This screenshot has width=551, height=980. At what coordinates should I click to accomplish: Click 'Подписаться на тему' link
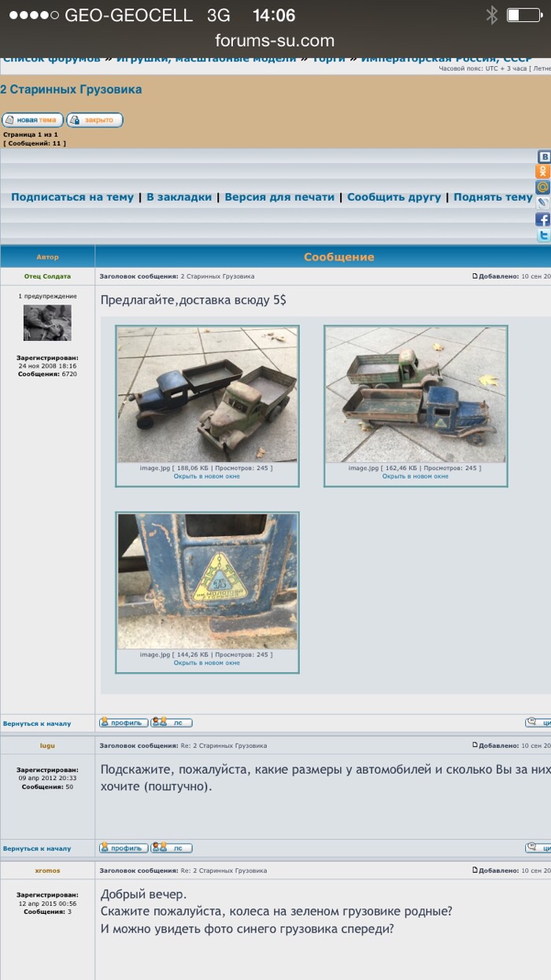coord(72,197)
